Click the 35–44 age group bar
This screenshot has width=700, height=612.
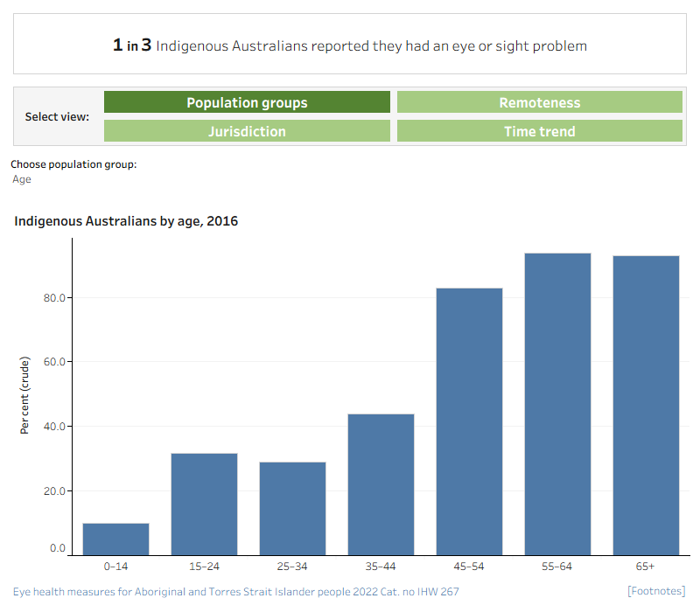point(381,484)
